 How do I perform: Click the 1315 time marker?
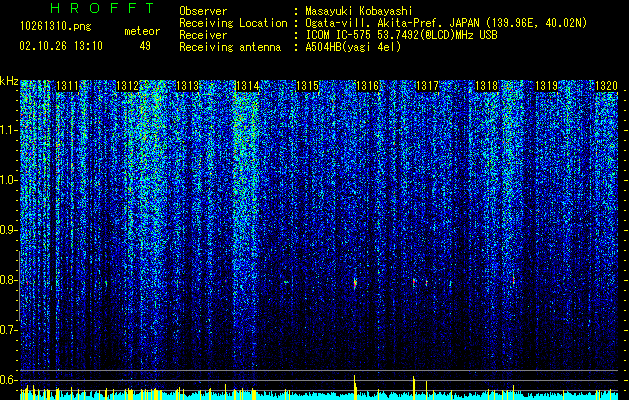pos(307,86)
